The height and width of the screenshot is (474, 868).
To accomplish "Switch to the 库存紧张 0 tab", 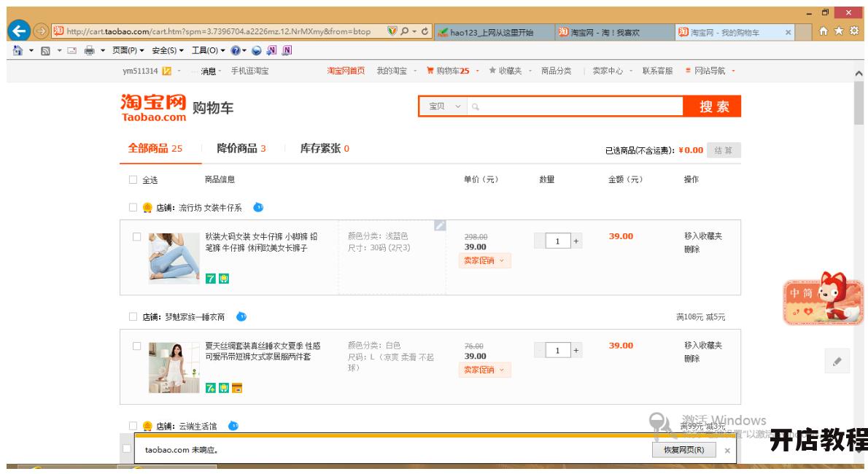I will click(x=325, y=149).
